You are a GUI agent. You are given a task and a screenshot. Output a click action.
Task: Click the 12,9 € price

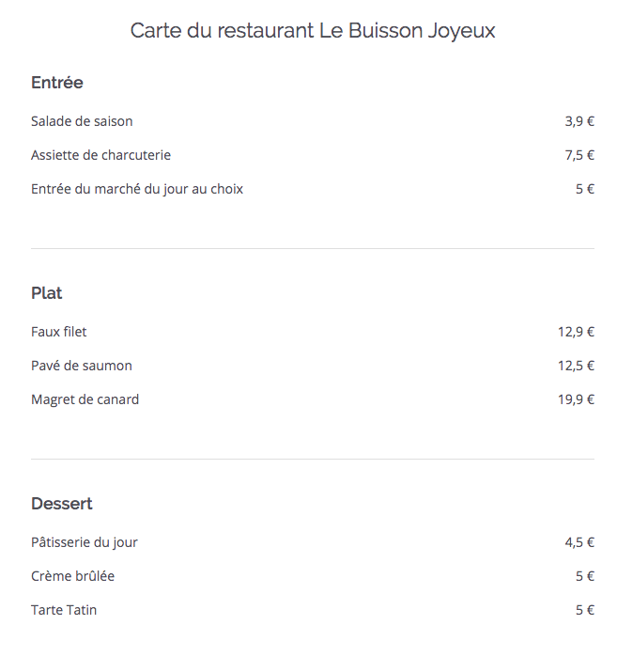click(576, 332)
